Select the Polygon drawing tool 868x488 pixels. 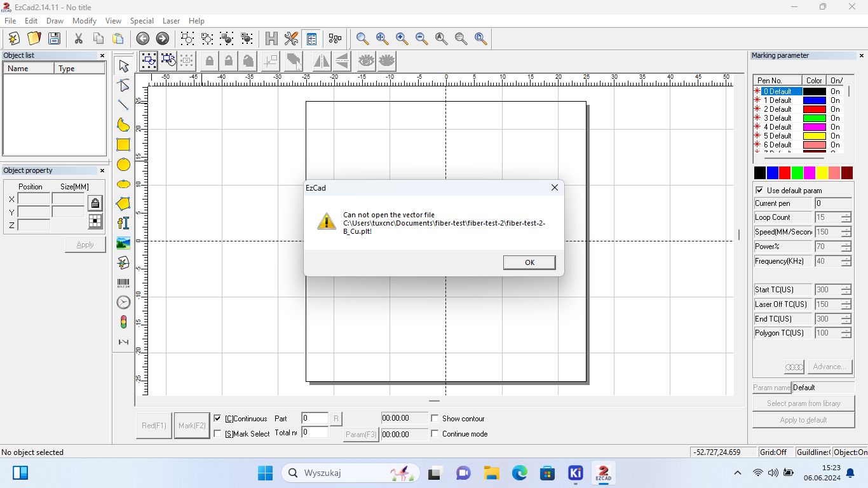[123, 203]
